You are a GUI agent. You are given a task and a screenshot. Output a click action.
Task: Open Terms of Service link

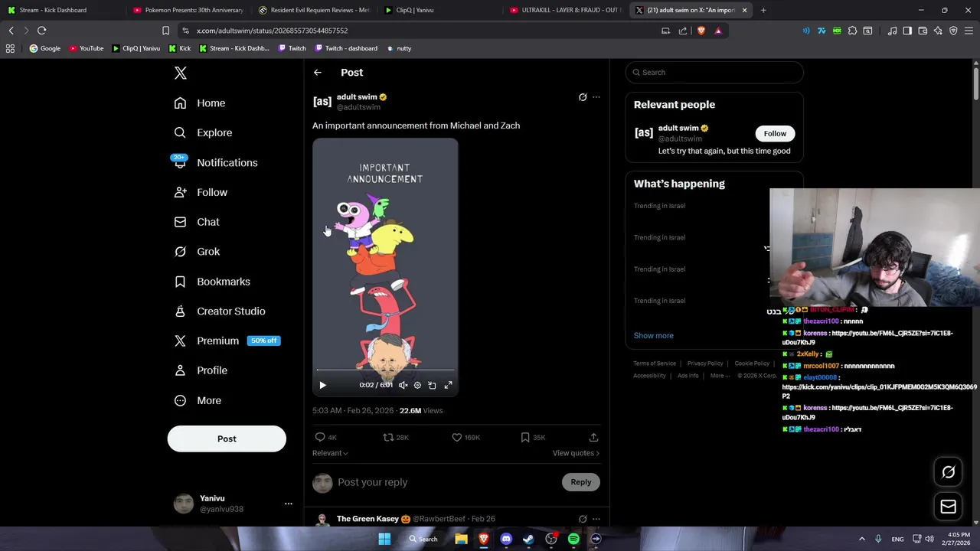(x=655, y=364)
